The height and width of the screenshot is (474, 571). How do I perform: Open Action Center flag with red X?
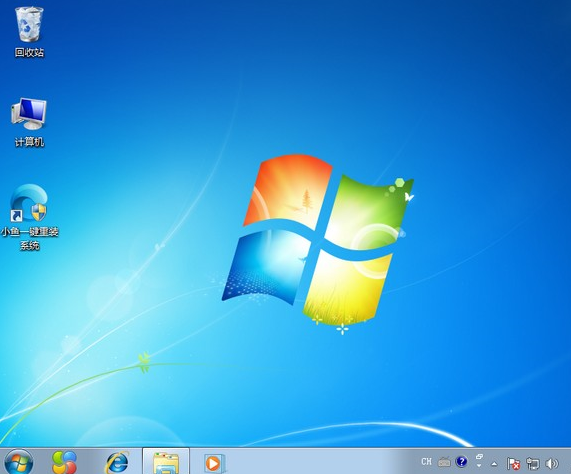click(x=513, y=463)
